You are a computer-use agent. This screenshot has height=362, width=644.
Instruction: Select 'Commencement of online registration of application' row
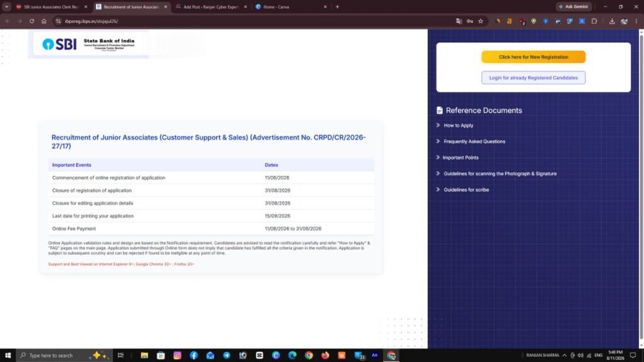coord(211,178)
